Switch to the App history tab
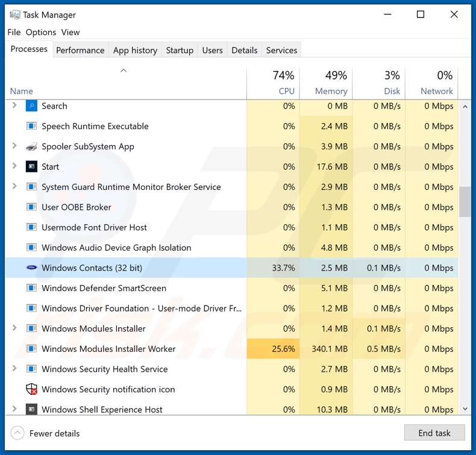476x455 pixels. (x=135, y=50)
